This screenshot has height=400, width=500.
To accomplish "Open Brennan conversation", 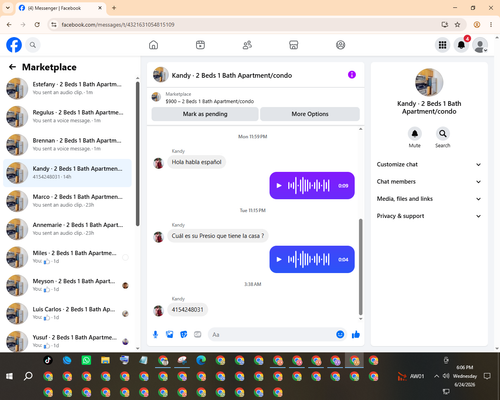I will click(67, 145).
